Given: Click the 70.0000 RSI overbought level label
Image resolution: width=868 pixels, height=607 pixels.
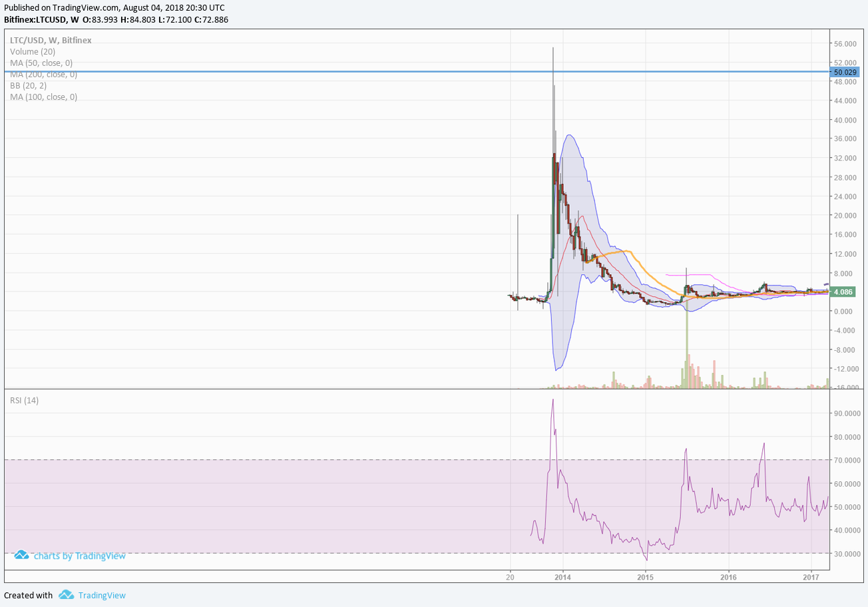Looking at the screenshot, I should [x=847, y=460].
